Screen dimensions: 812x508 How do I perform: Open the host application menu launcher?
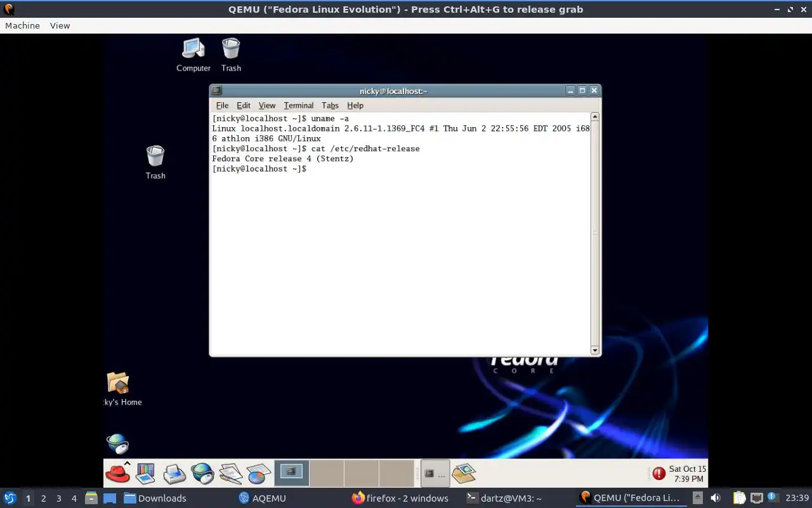pyautogui.click(x=10, y=498)
